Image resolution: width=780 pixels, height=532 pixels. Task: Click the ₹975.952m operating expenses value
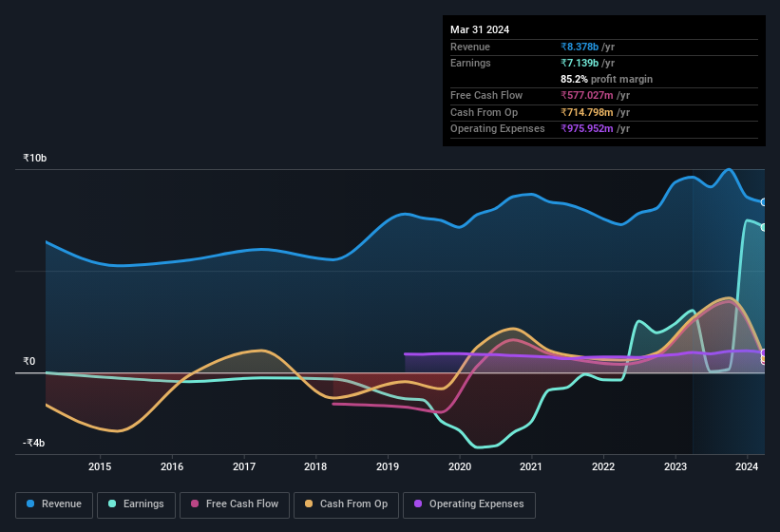pyautogui.click(x=587, y=129)
